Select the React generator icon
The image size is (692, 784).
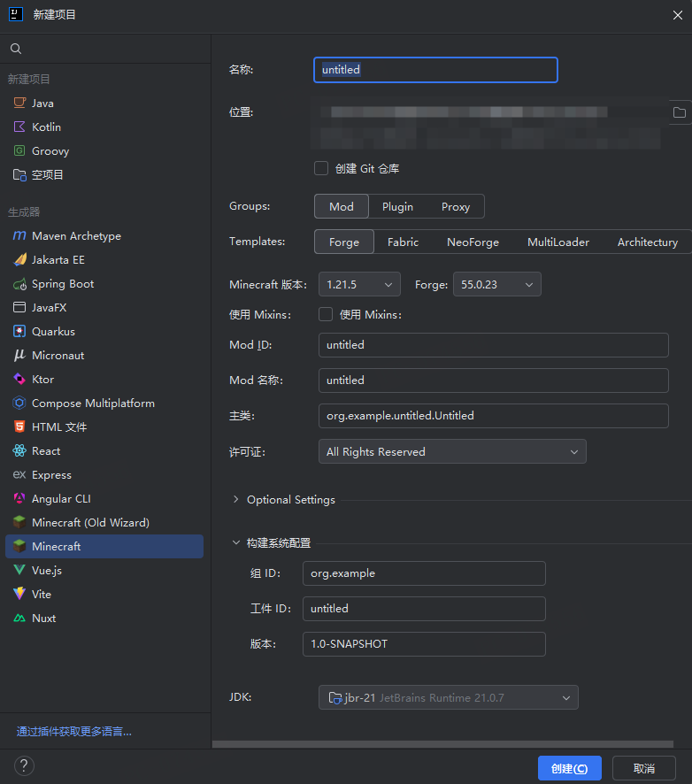[19, 451]
